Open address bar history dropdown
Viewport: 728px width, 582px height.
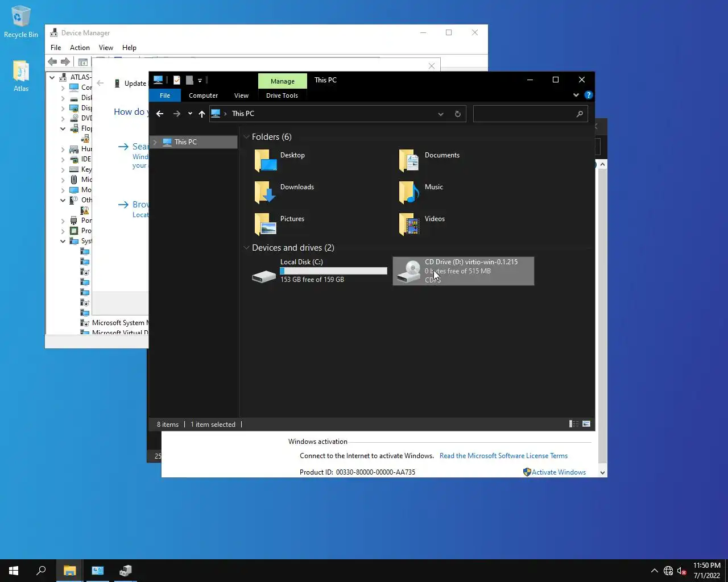click(x=440, y=114)
